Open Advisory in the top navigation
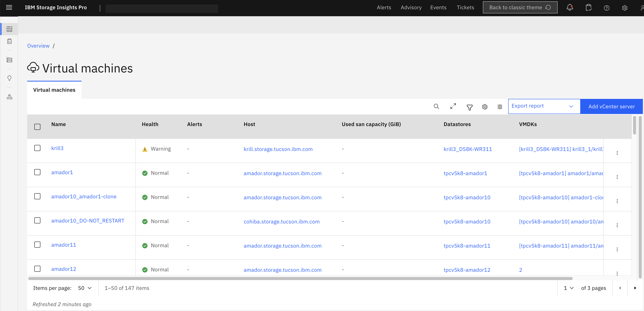The height and width of the screenshot is (311, 644). [411, 8]
